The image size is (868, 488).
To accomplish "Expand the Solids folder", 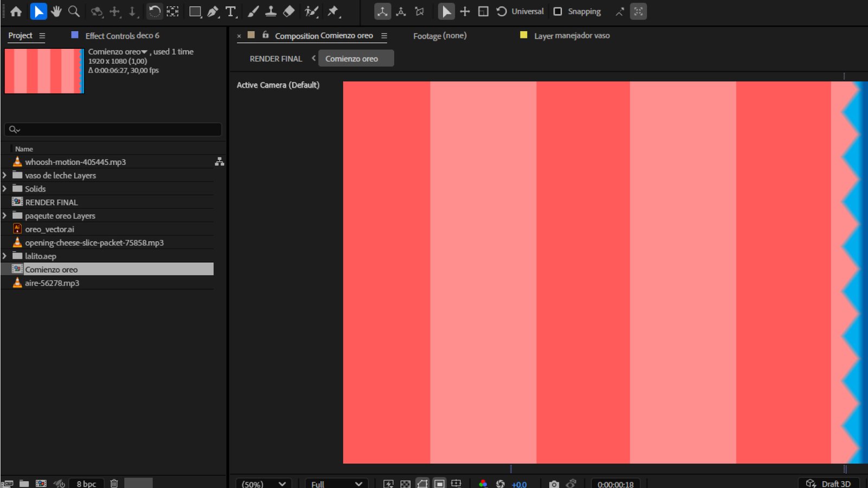I will click(4, 189).
